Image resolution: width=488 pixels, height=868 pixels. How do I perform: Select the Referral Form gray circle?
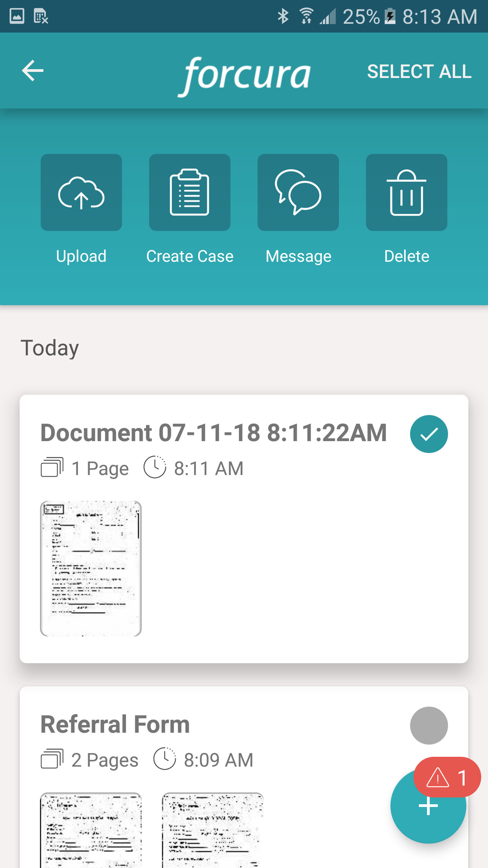click(429, 726)
